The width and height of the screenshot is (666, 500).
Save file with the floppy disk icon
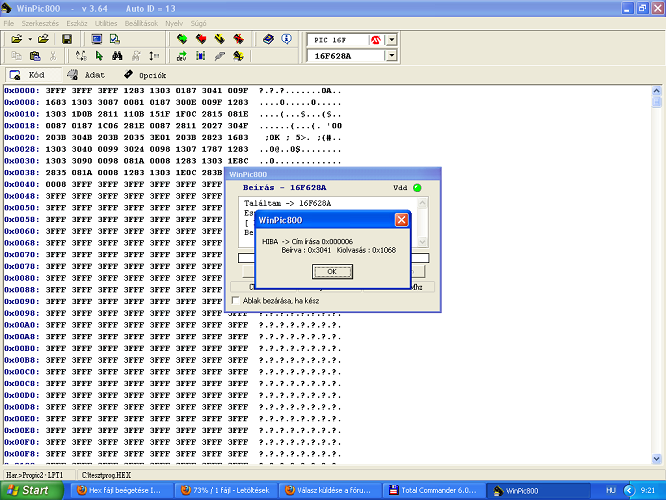point(67,39)
